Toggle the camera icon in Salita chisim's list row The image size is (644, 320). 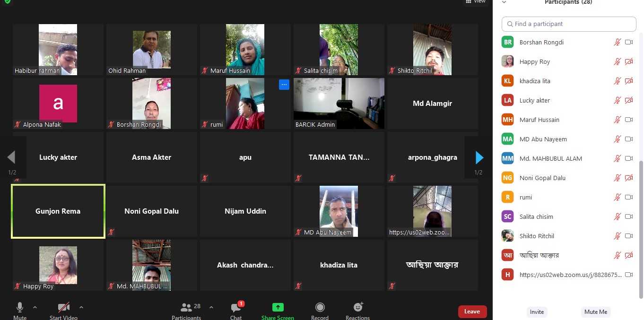pyautogui.click(x=629, y=216)
